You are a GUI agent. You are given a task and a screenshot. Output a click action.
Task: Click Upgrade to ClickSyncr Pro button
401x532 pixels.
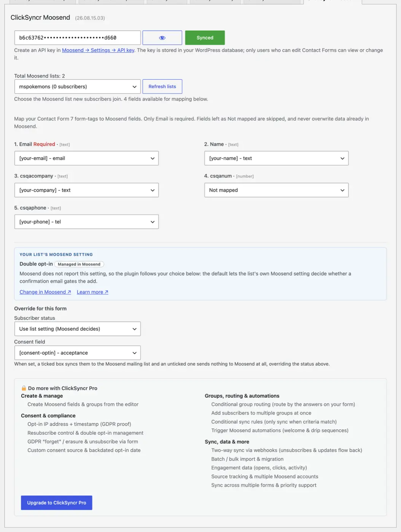point(56,503)
